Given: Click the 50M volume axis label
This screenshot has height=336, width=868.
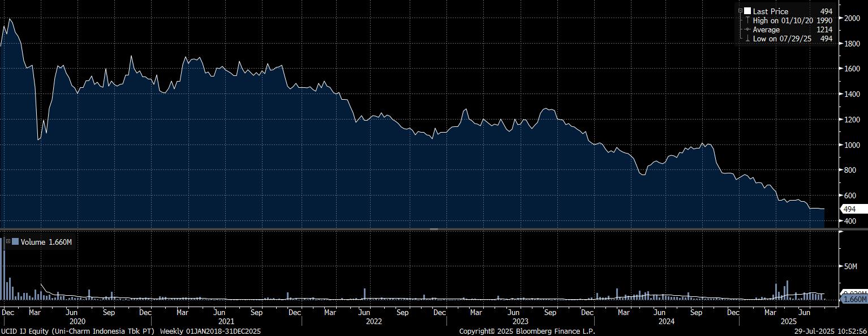Looking at the screenshot, I should click(x=851, y=266).
